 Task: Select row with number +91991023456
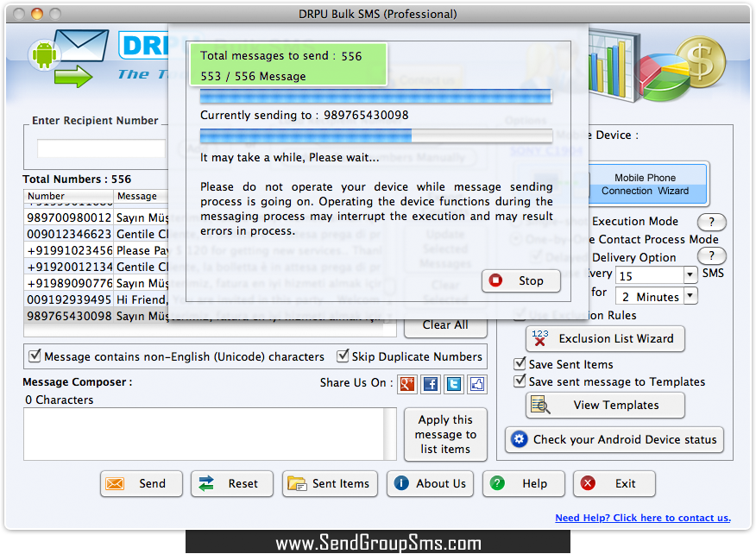(97, 250)
